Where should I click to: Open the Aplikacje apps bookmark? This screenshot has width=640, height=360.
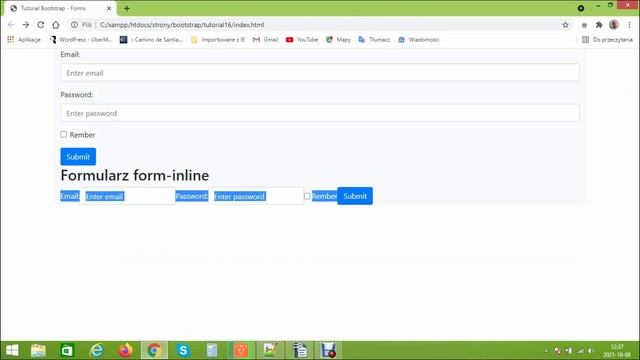(24, 40)
